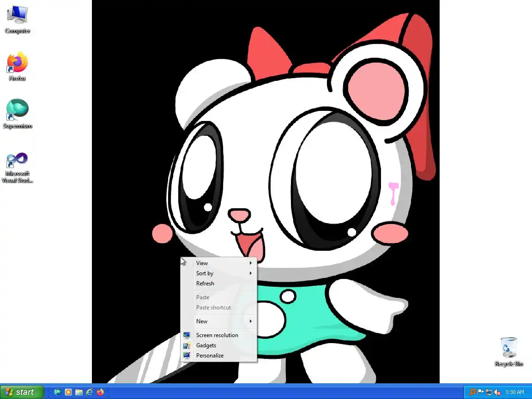
Task: Select the Firefox desktop shortcut
Action: 17,66
